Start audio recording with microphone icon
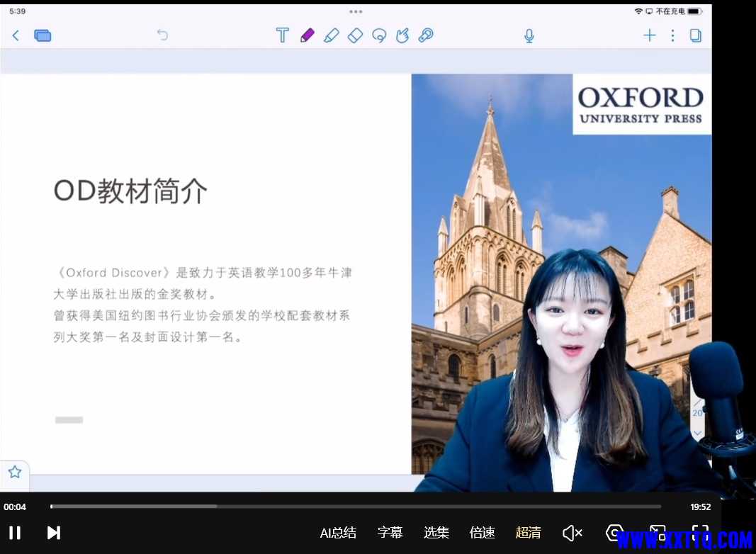This screenshot has width=756, height=554. [x=529, y=35]
